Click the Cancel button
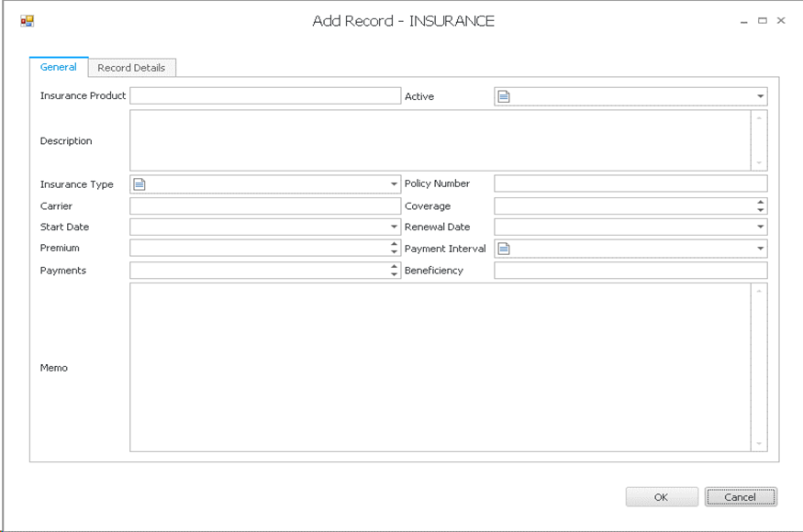The height and width of the screenshot is (532, 803). coord(741,497)
